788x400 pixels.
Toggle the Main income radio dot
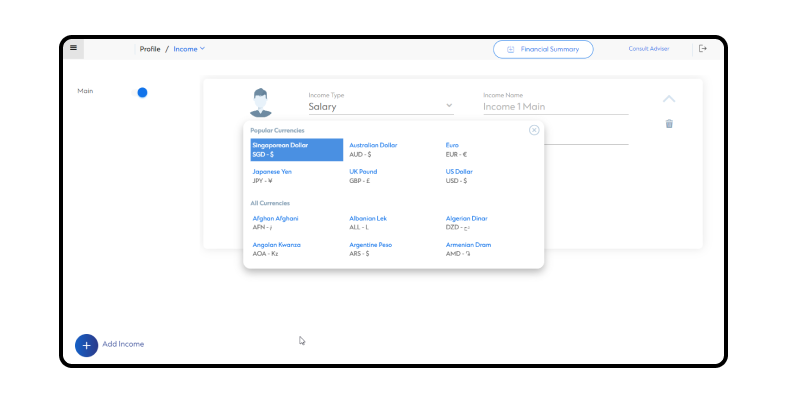142,92
